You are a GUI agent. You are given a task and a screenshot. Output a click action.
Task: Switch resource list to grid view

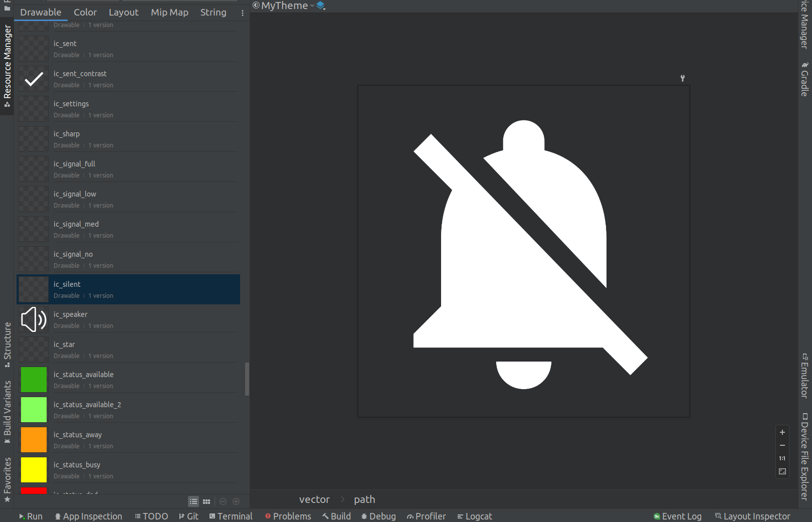tap(207, 501)
